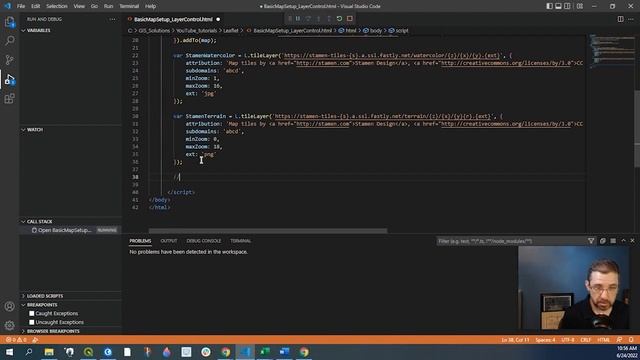Open editor More Actions ellipsis
The height and width of the screenshot is (360, 640).
point(631,19)
